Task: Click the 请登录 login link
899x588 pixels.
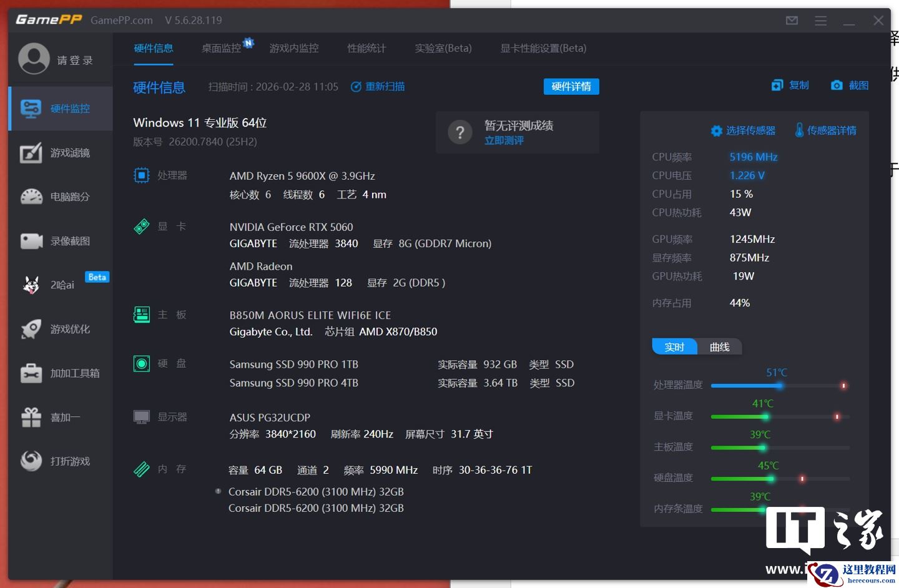Action: tap(75, 61)
